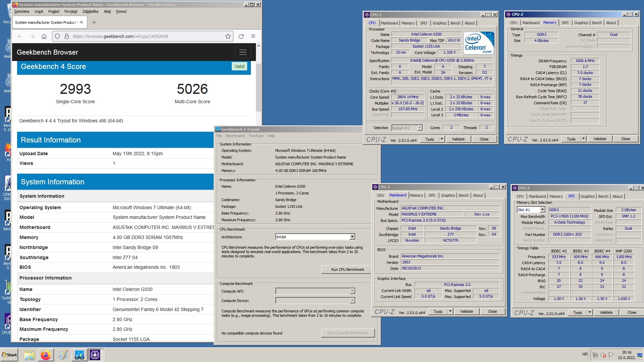Click the HR language indicator

[x=585, y=354]
